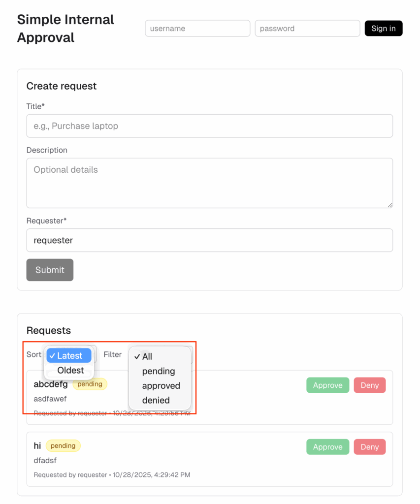The height and width of the screenshot is (504, 420).
Task: Click the password input field
Action: pos(307,29)
